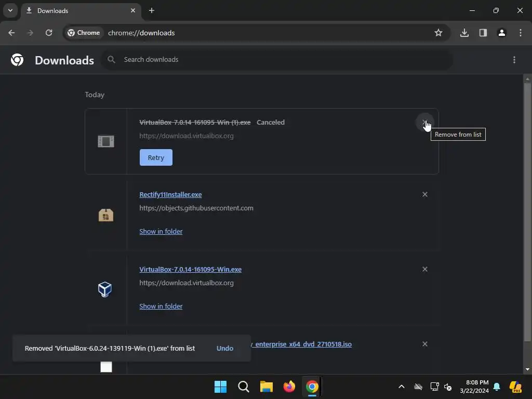This screenshot has height=399, width=532.
Task: Click the OneDrive cloud tray icon
Action: pyautogui.click(x=418, y=387)
